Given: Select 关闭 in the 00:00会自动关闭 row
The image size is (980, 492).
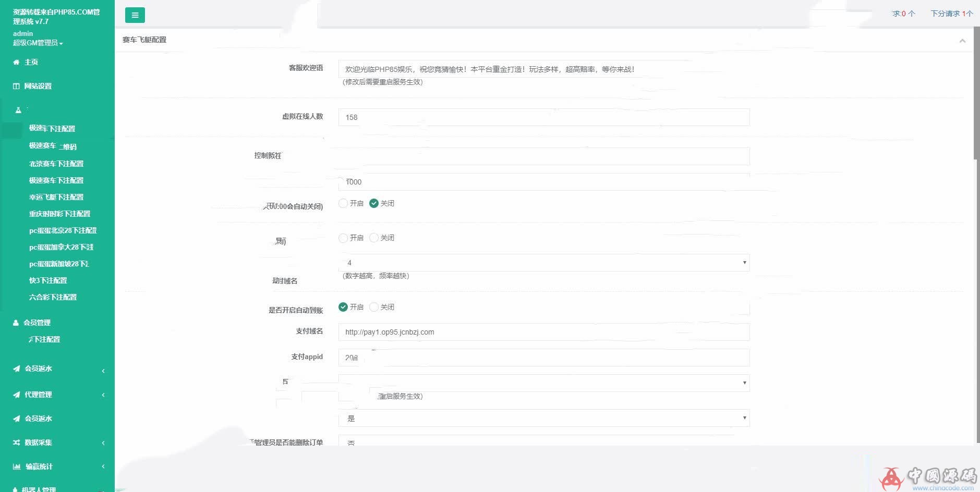Looking at the screenshot, I should pyautogui.click(x=374, y=203).
